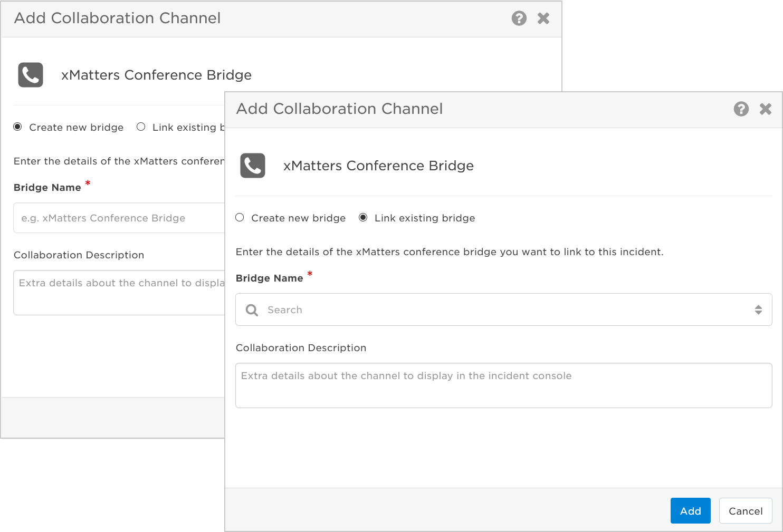Close the back Add Collaboration Channel dialog
This screenshot has height=532, width=783.
point(543,18)
